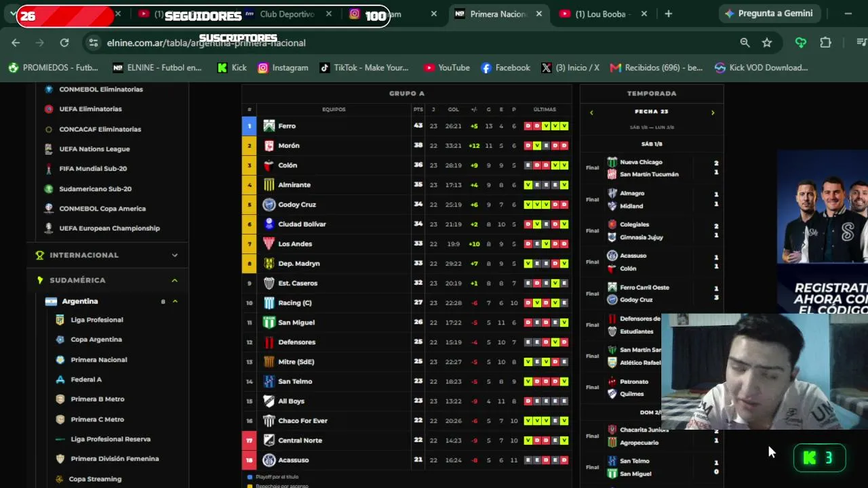Open the PROMIEDOS bookmark icon
The image size is (868, 488).
coord(13,68)
